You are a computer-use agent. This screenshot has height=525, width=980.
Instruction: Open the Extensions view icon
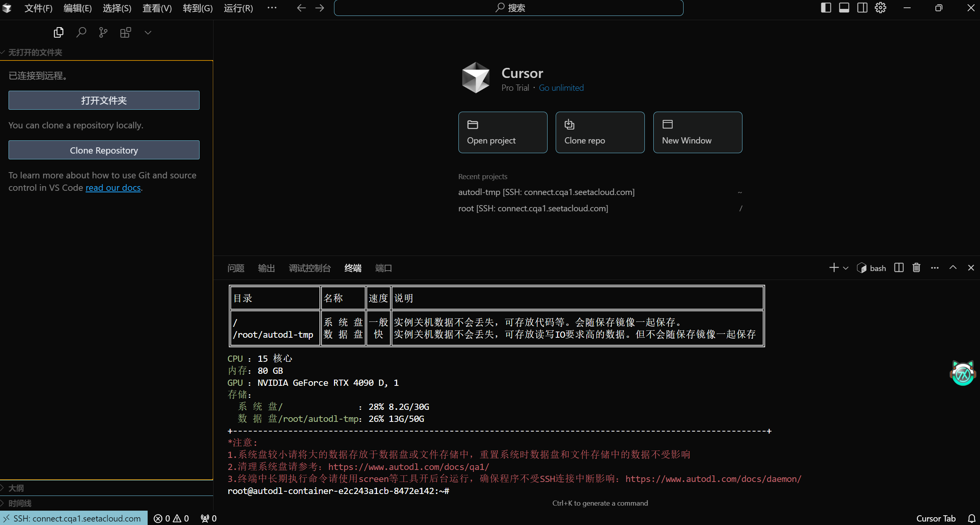pos(126,33)
